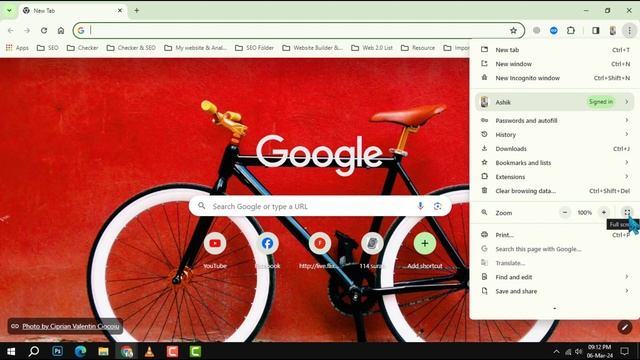Viewport: 640px width, 360px height.
Task: Select New window in Chrome menu
Action: 555,64
